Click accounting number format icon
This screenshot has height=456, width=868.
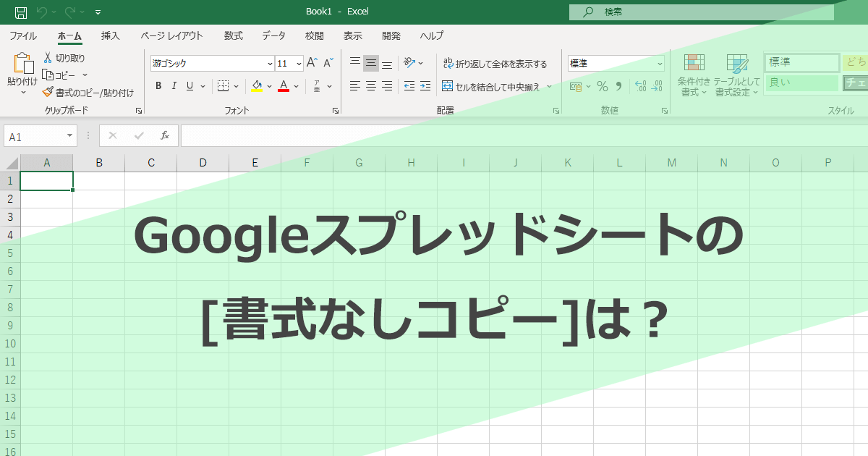click(x=576, y=86)
